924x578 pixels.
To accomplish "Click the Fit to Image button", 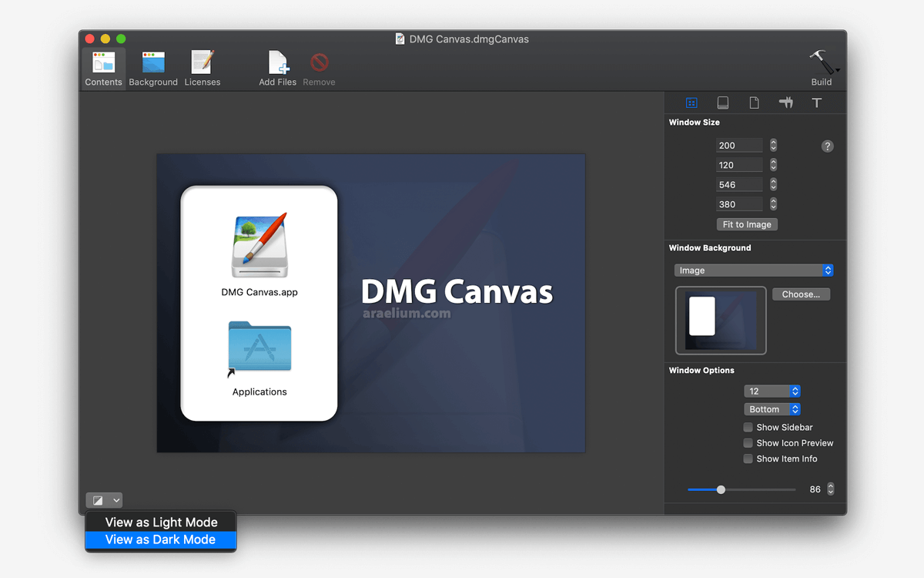I will (x=747, y=224).
